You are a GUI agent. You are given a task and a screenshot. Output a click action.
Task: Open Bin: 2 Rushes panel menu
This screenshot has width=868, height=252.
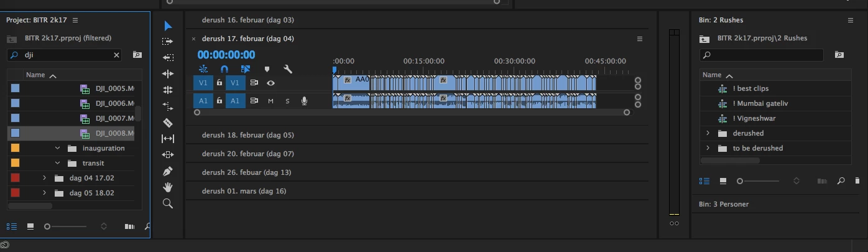point(851,20)
